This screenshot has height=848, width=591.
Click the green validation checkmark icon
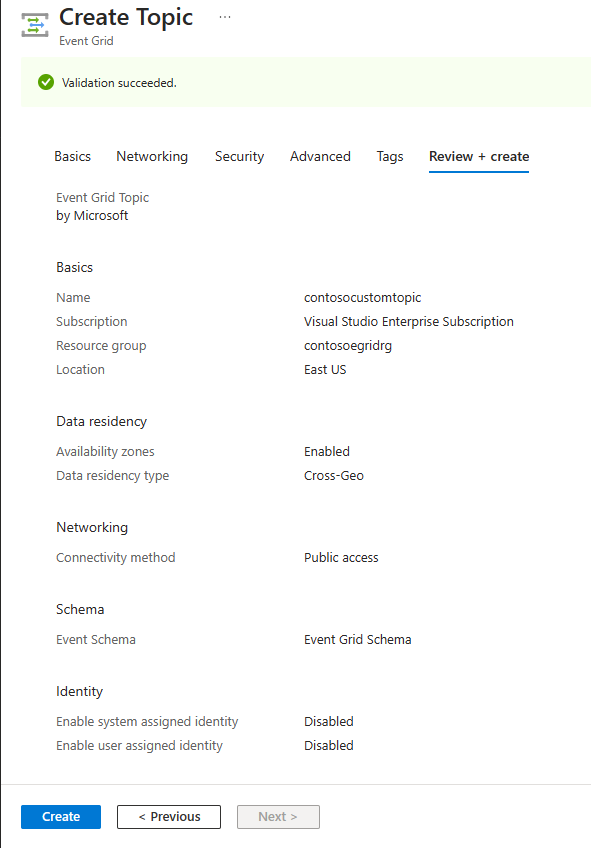point(46,82)
